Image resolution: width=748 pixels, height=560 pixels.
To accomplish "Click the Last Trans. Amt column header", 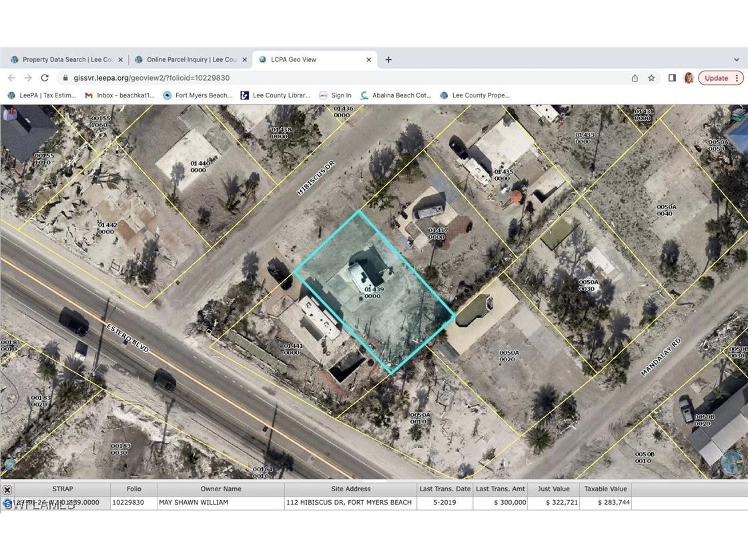I will [x=500, y=489].
